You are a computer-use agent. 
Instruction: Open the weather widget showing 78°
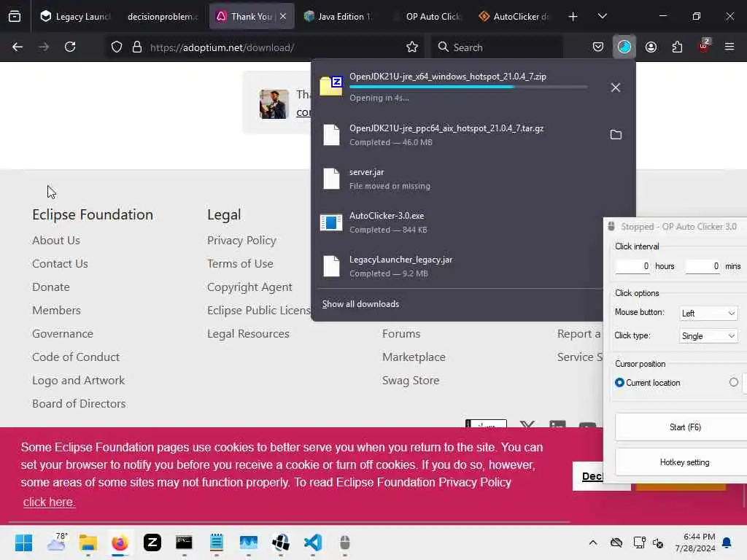pos(56,542)
